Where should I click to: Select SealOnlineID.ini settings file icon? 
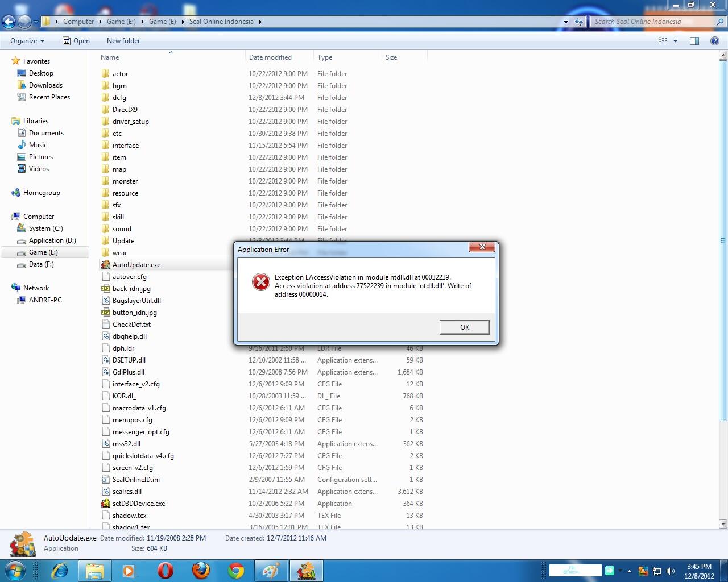click(105, 479)
